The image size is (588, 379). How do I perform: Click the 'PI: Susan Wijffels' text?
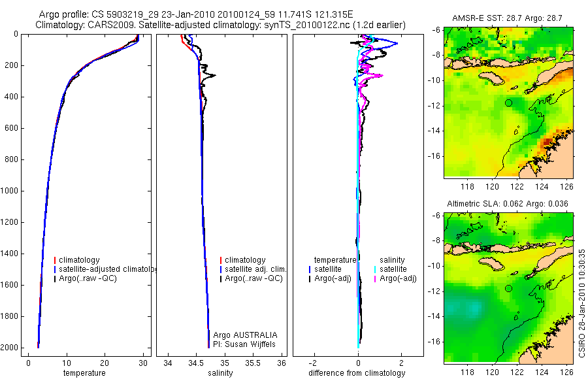tap(244, 344)
